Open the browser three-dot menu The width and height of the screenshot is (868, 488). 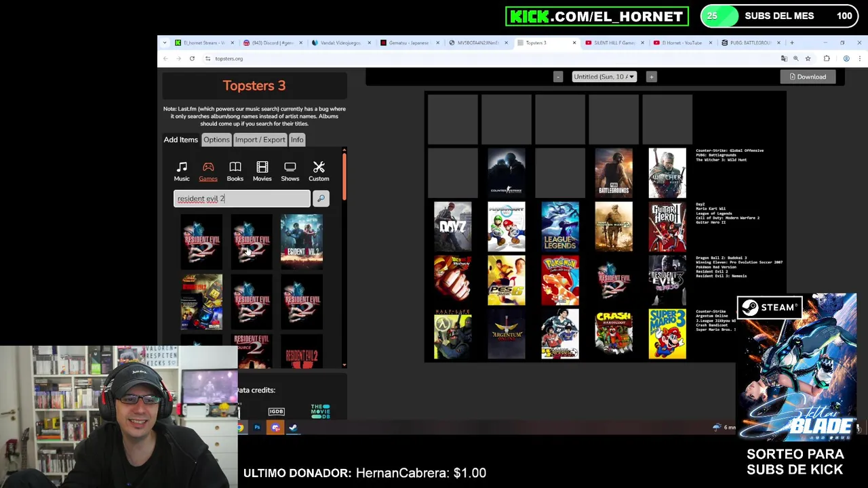coord(859,58)
